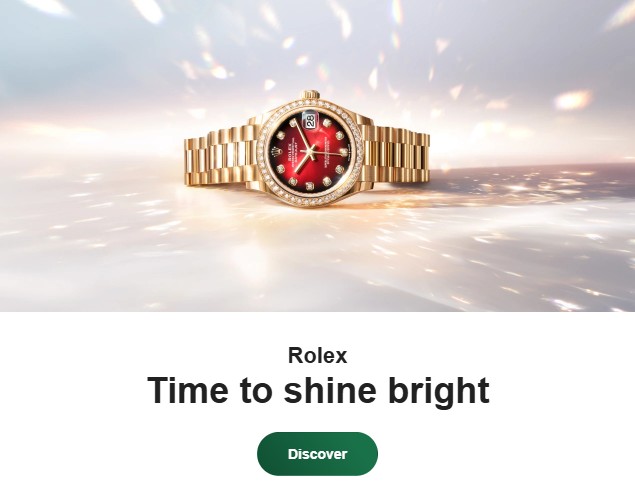635x504 pixels.
Task: Click the Rolex coronet logo on the dial
Action: click(277, 154)
